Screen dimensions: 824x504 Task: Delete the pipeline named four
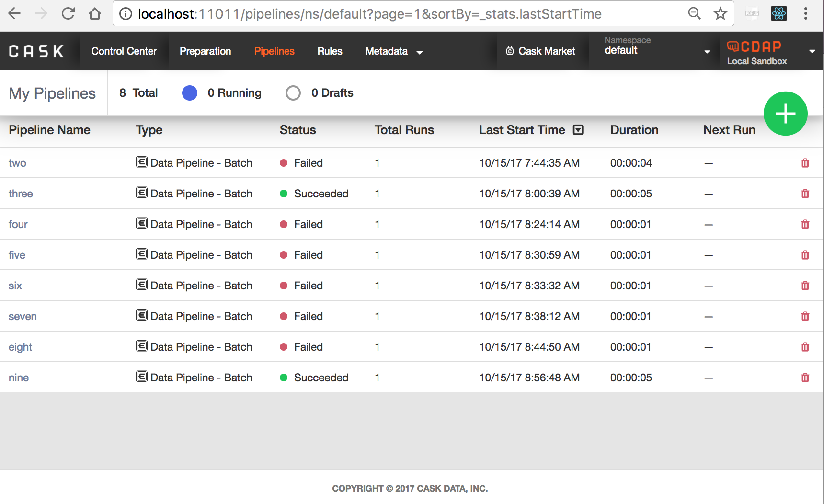pos(805,224)
